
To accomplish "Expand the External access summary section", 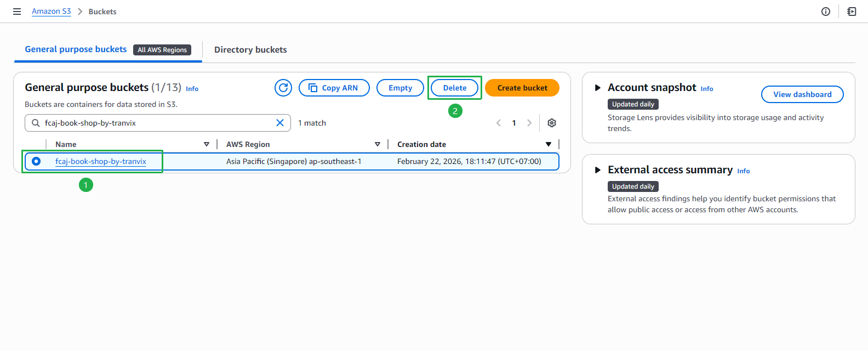I will (x=598, y=170).
